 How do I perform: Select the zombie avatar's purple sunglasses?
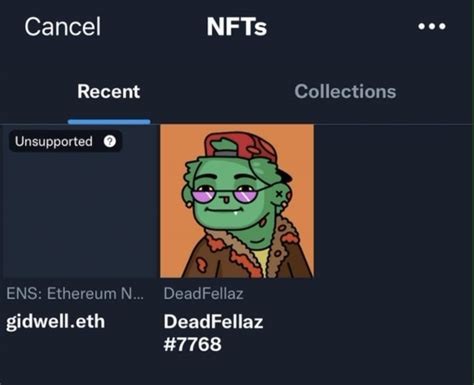pos(224,194)
